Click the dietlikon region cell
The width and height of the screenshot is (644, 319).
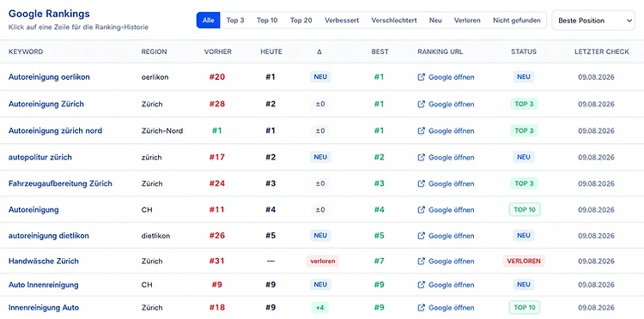(x=155, y=236)
